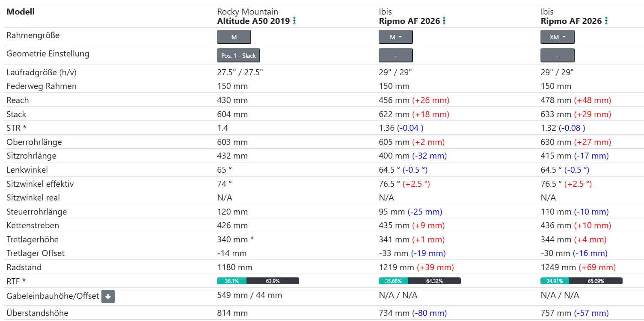Click the 340 mm * Tretlagerhöhe value
This screenshot has height=321, width=644.
235,239
